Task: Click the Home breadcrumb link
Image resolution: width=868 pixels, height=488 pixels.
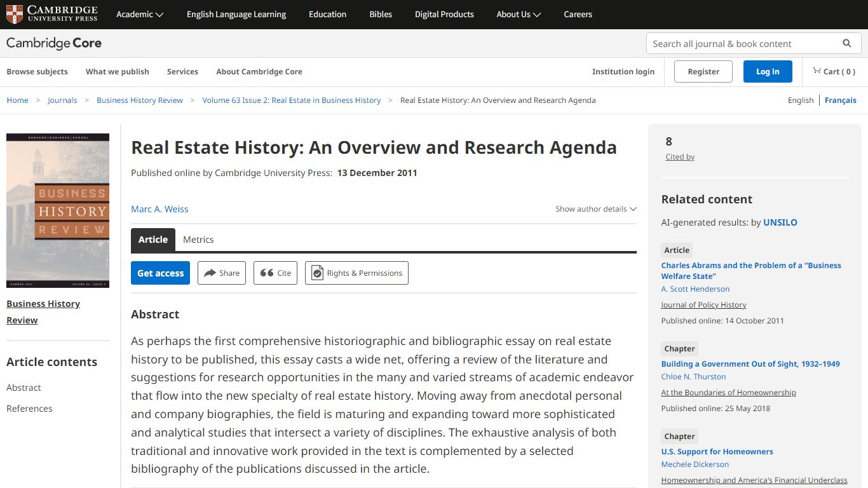Action: (17, 100)
